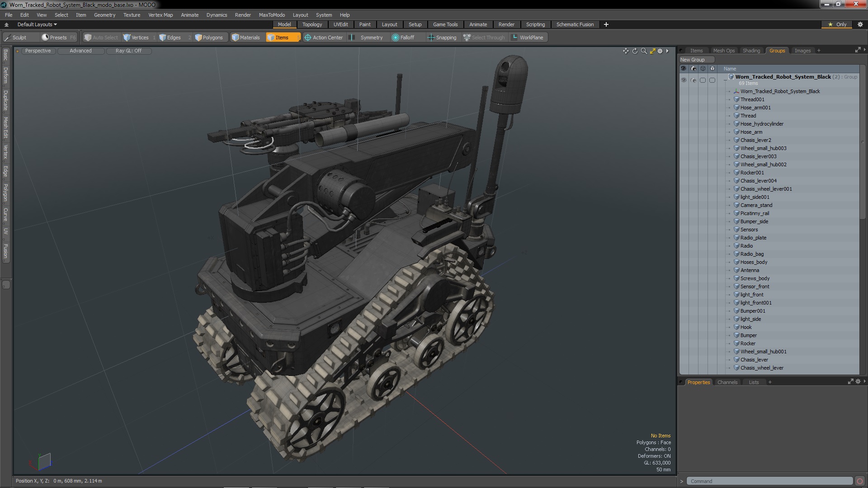Image resolution: width=868 pixels, height=488 pixels.
Task: Click the Properties panel gear icon
Action: (858, 382)
